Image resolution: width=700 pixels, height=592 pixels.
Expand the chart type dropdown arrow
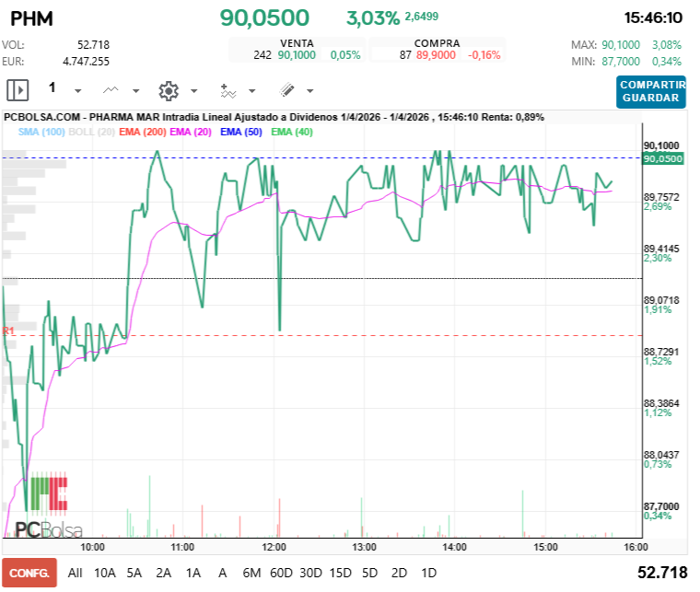pos(136,91)
